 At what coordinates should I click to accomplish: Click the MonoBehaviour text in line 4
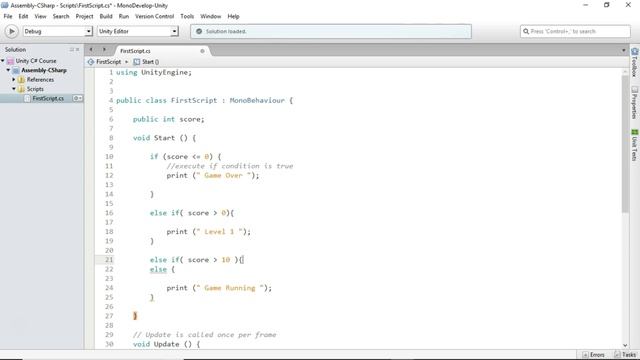point(257,100)
